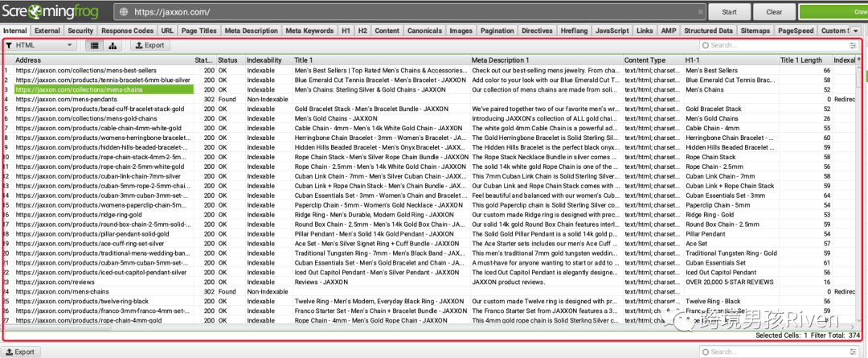Image resolution: width=868 pixels, height=358 pixels.
Task: Sort by the Address column header
Action: click(x=104, y=60)
